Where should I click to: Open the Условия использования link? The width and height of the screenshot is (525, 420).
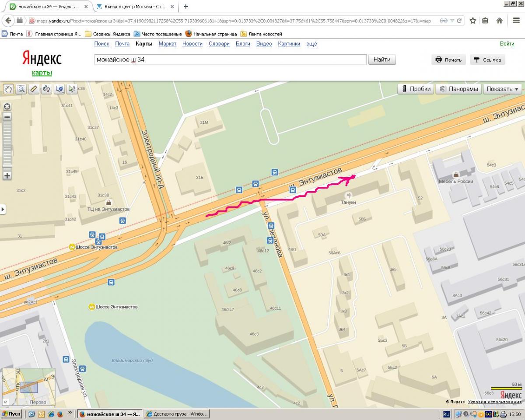(495, 402)
